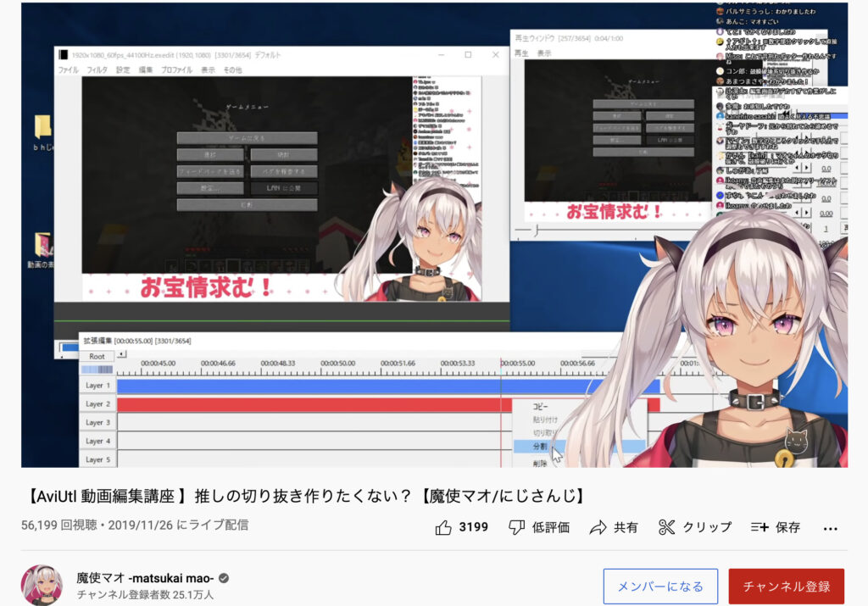Toggle visibility of Layer 4

[97, 441]
